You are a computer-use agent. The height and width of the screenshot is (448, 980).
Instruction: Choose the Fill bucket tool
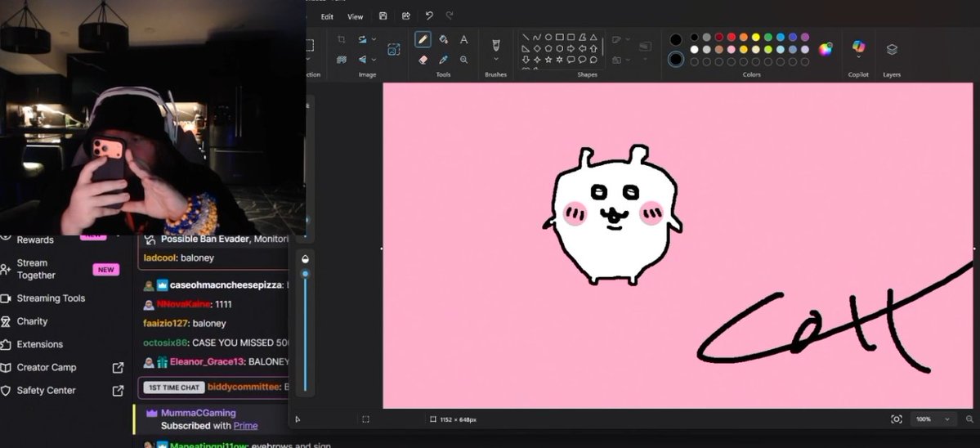click(x=443, y=39)
